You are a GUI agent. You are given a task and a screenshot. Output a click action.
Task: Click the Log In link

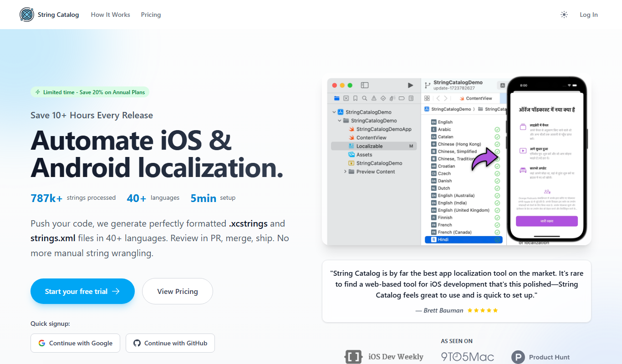[x=589, y=15]
